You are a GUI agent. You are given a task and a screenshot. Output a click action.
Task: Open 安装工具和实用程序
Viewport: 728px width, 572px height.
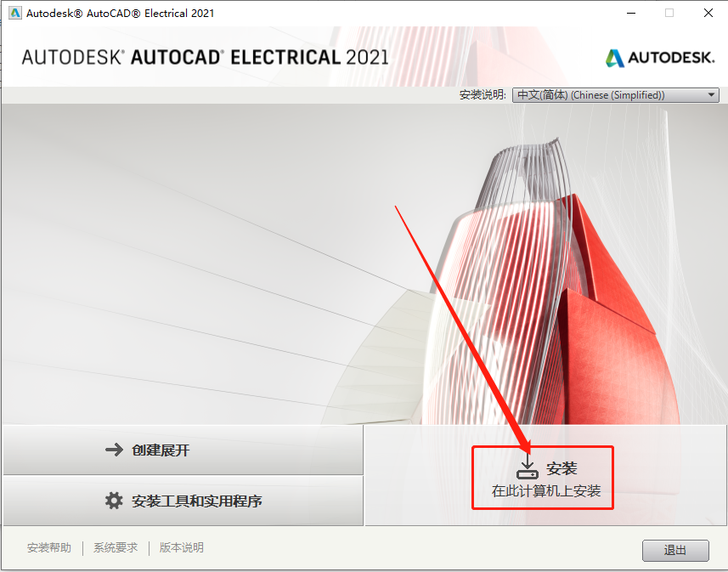click(x=183, y=501)
